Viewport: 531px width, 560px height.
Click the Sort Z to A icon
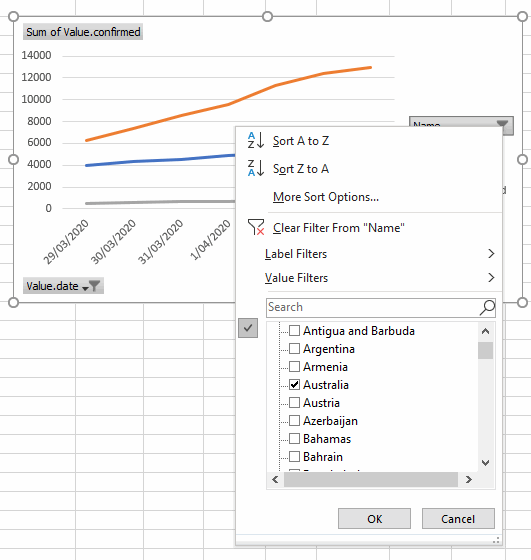click(x=256, y=168)
